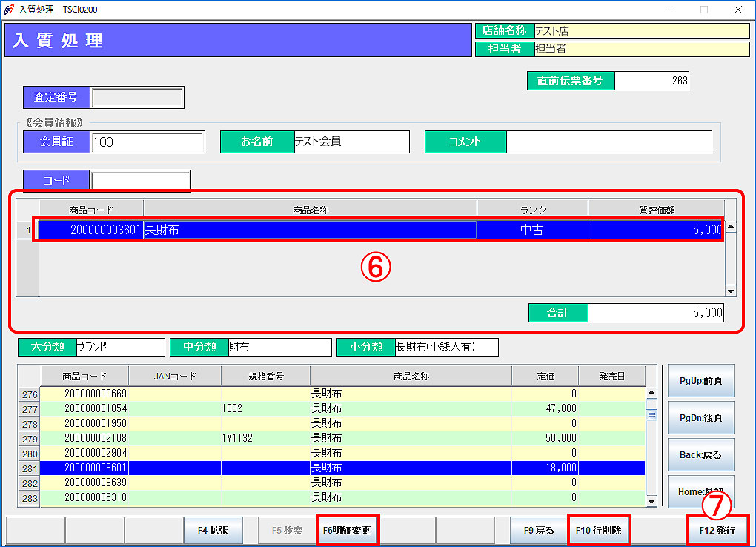Click the app icon in the title bar
Viewport: 756px width, 547px height.
pos(8,10)
